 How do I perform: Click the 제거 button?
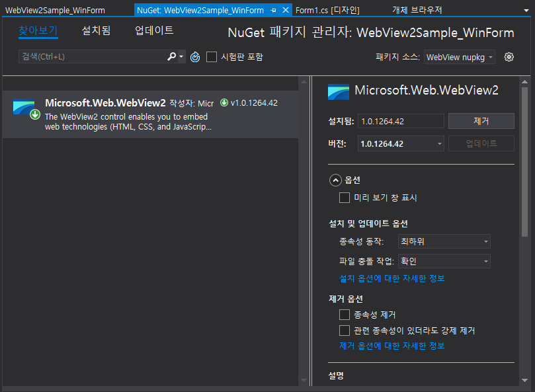pos(481,121)
